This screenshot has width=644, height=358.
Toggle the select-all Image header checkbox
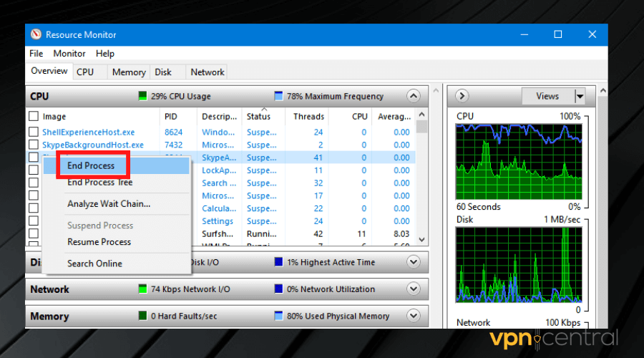tap(34, 117)
